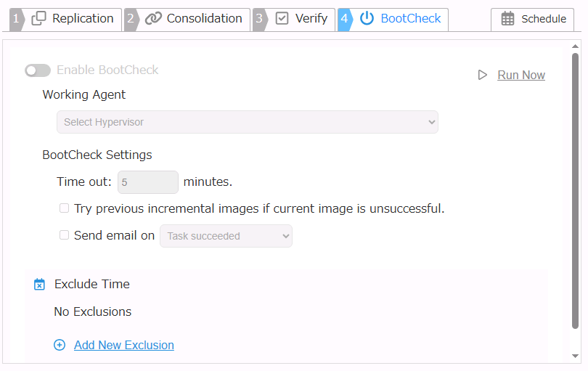Click the Replication copy icon
The height and width of the screenshot is (371, 588).
39,19
